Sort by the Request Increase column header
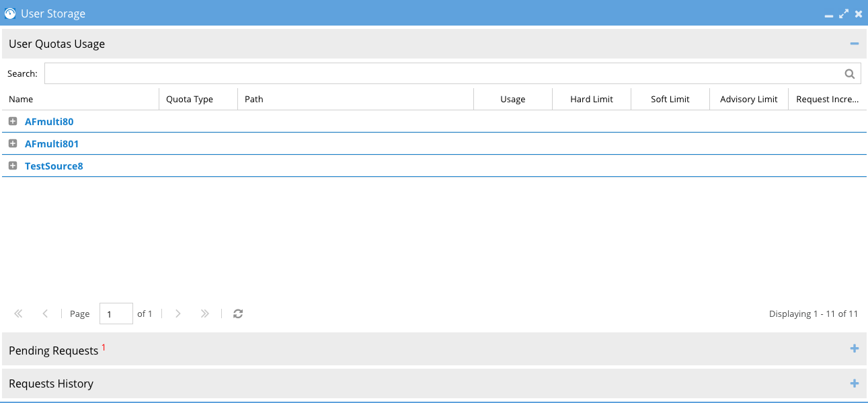 828,99
